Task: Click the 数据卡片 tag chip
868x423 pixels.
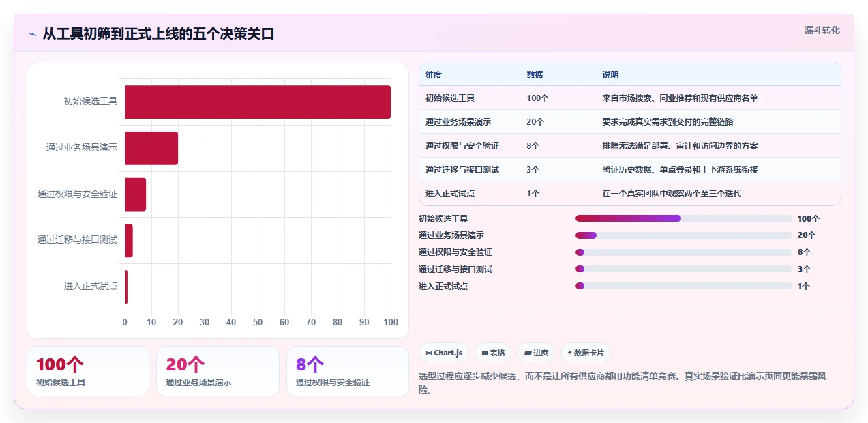Action: pyautogui.click(x=586, y=353)
